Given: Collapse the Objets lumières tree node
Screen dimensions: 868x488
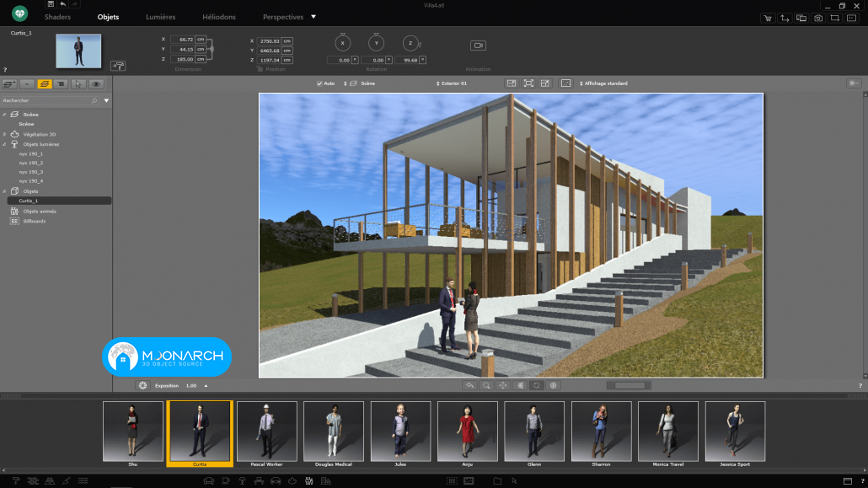Looking at the screenshot, I should [4, 145].
